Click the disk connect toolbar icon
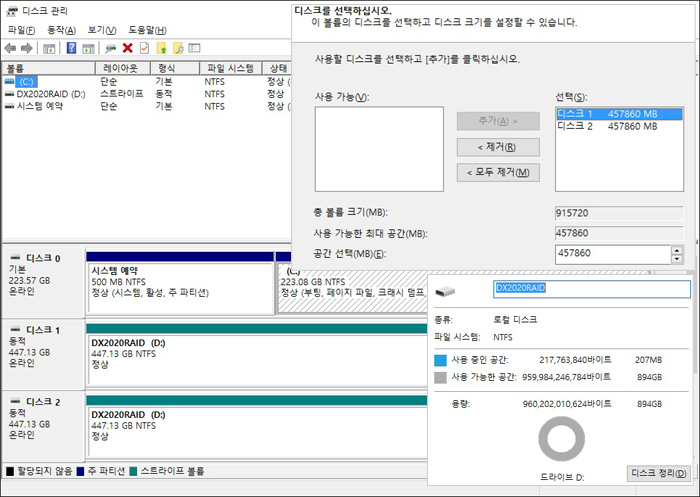This screenshot has height=497, width=700. [x=110, y=48]
